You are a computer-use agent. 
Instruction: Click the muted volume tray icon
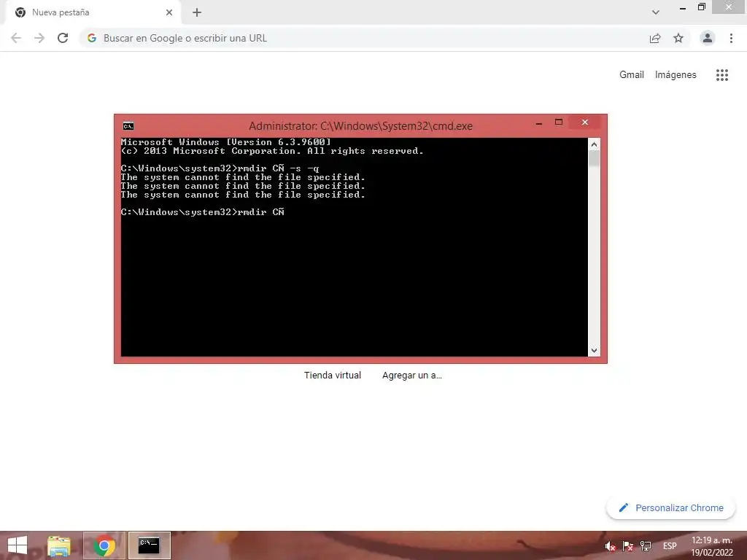(x=610, y=546)
